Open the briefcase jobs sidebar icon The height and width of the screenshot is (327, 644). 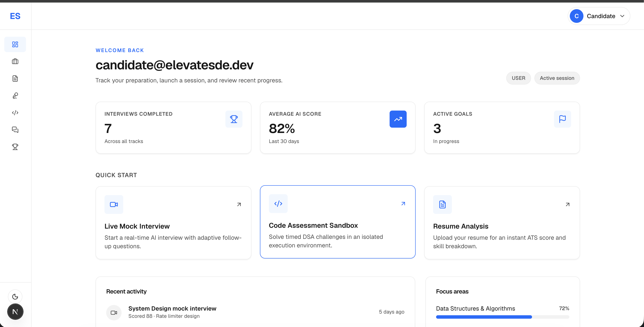[15, 61]
